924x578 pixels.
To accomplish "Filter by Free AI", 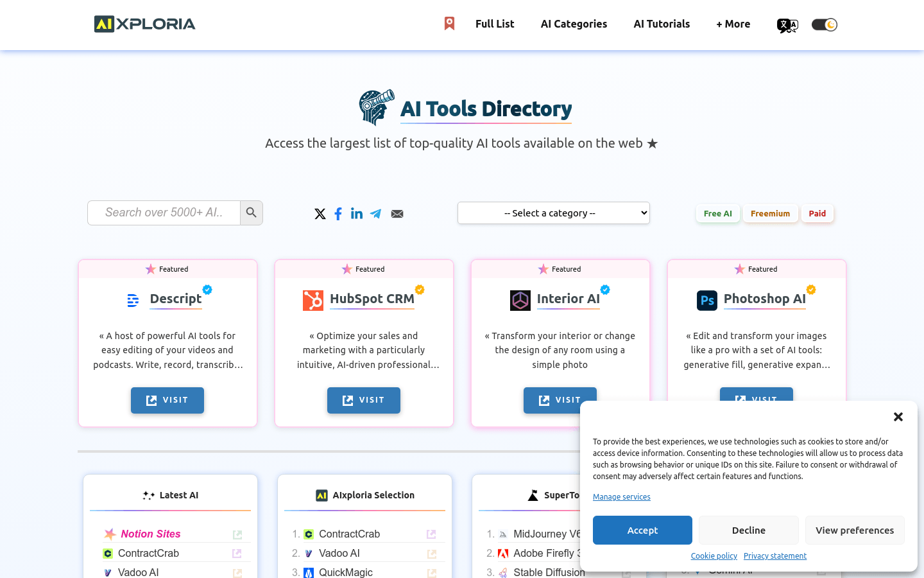I will tap(717, 213).
